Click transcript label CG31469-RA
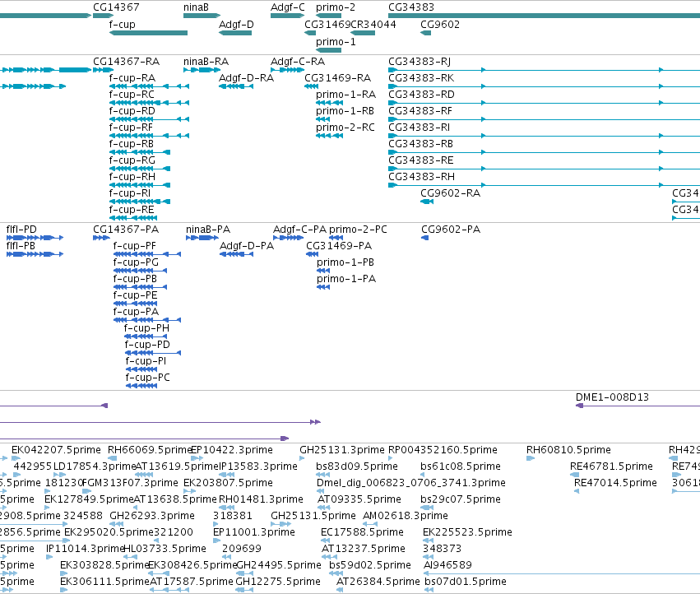Screen dimensions: 700x594 click(x=337, y=78)
